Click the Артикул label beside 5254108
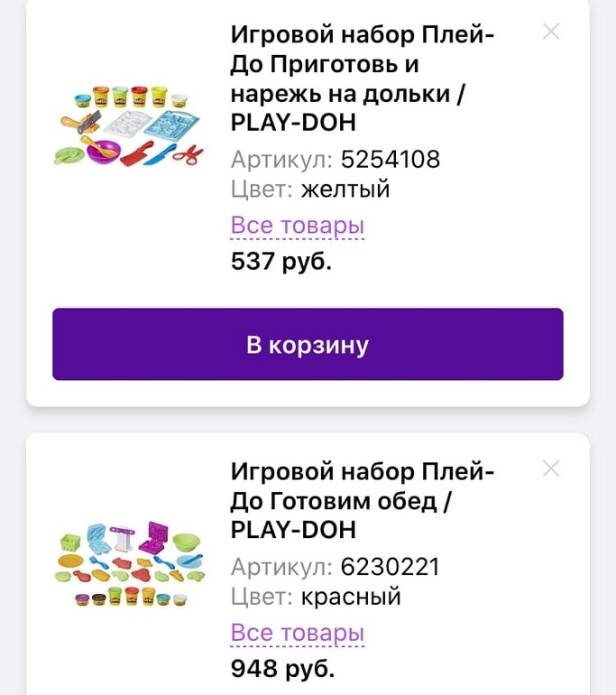The image size is (616, 695). coord(281,160)
